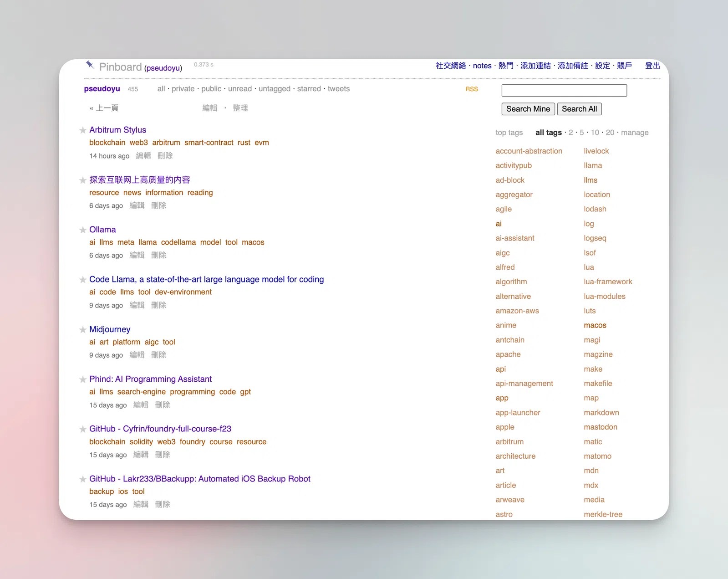
Task: Click 編輯 for Ollama bookmark
Action: tap(137, 255)
